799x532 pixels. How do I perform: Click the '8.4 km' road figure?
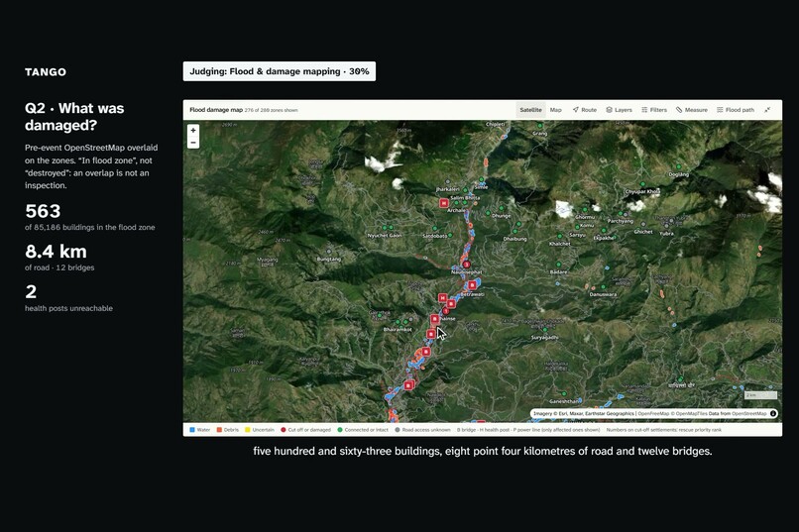57,252
